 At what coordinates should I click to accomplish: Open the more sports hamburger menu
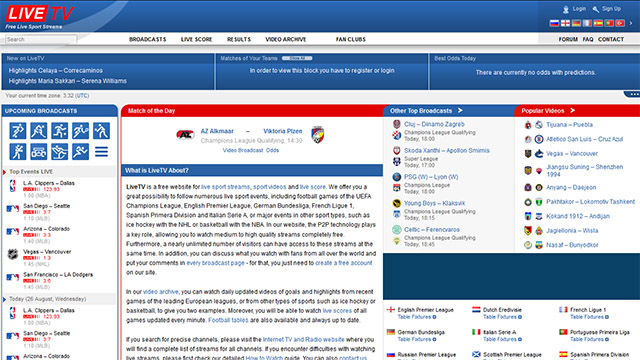pos(101,151)
